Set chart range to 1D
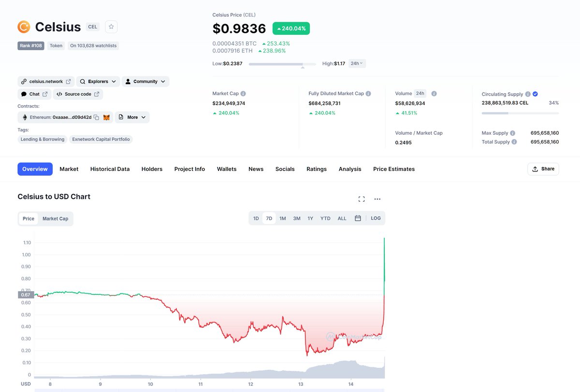The image size is (580, 392). tap(256, 218)
